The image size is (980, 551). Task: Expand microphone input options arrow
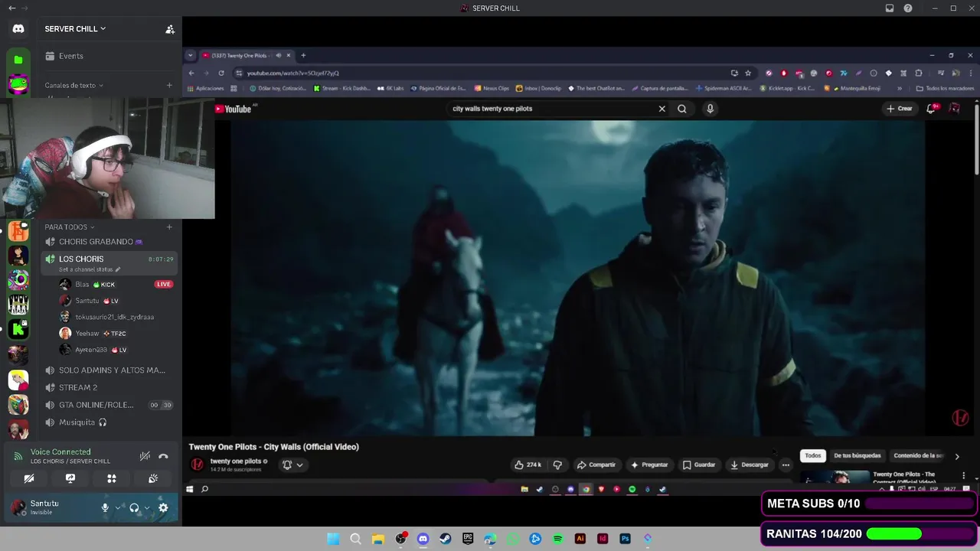pyautogui.click(x=118, y=507)
